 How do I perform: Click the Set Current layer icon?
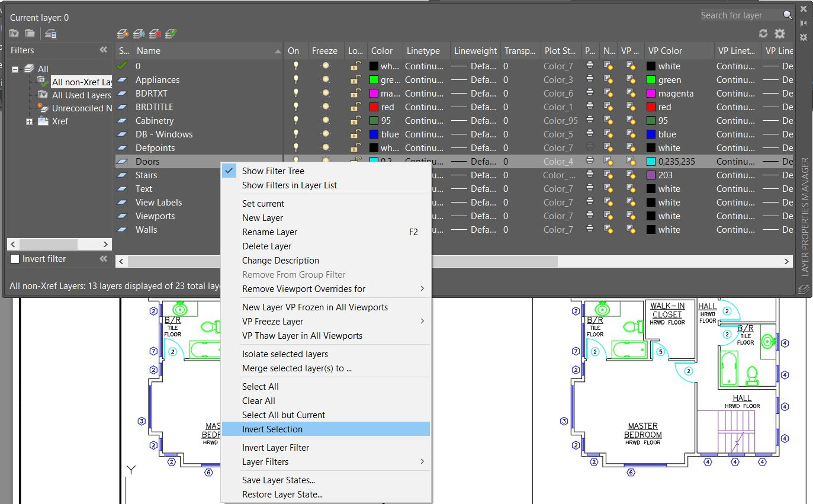(171, 34)
